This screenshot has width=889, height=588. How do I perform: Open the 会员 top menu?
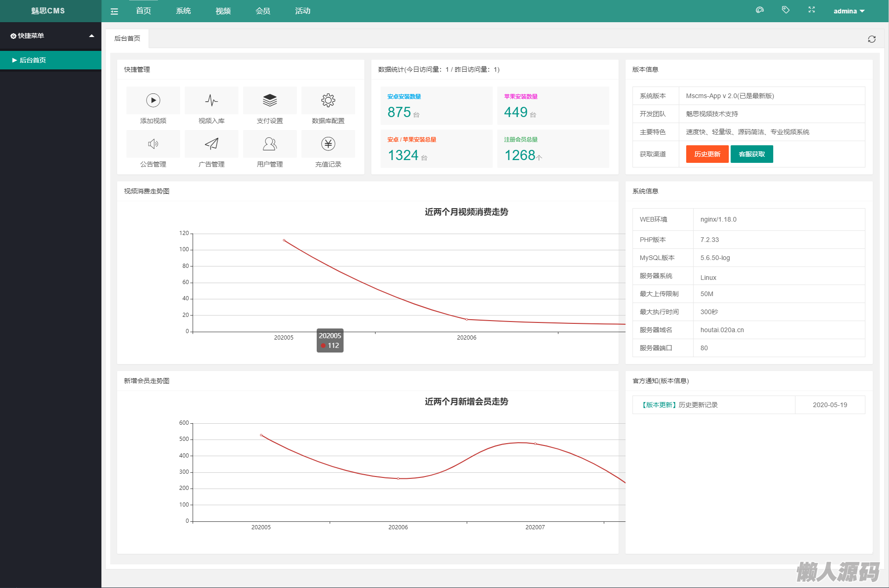(263, 11)
